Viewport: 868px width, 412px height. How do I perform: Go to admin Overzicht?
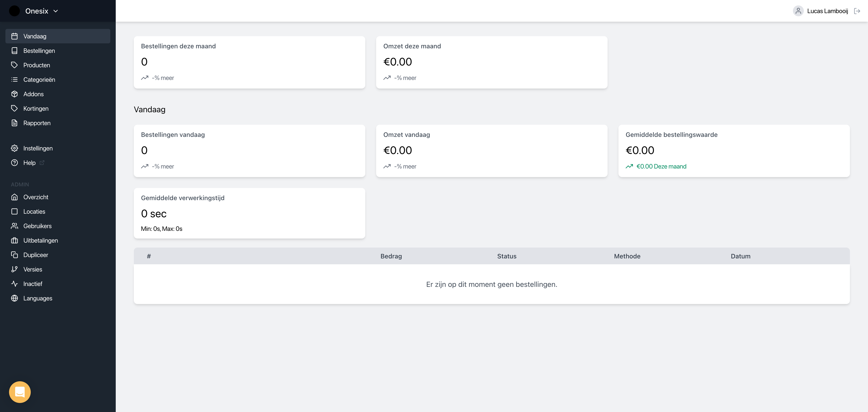coord(58,197)
